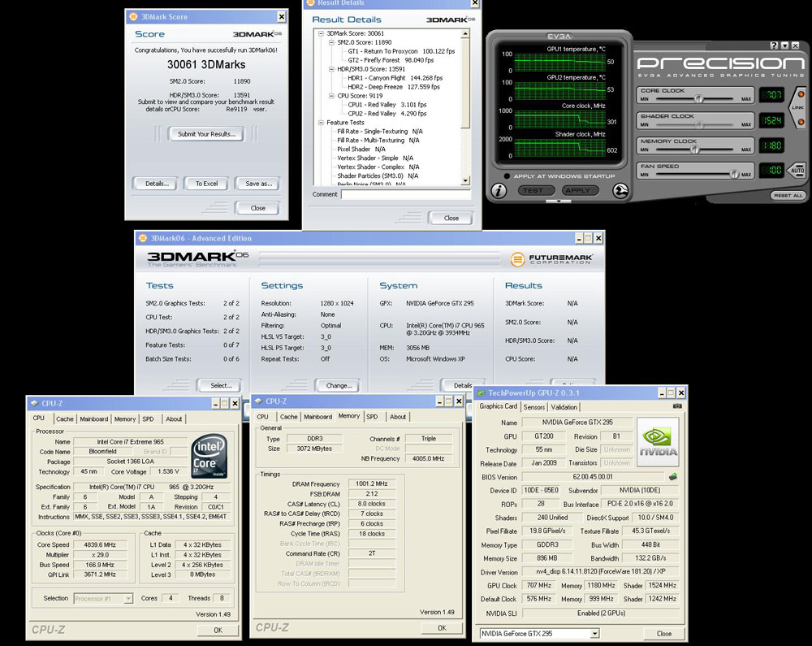
Task: Toggle the lower Link indicator in Precision
Action: (x=801, y=122)
